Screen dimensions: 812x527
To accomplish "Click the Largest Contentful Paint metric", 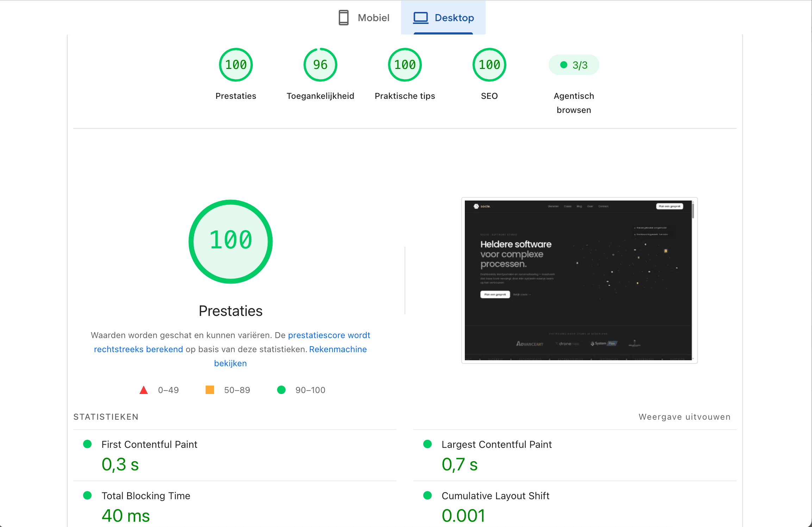I will (575, 455).
